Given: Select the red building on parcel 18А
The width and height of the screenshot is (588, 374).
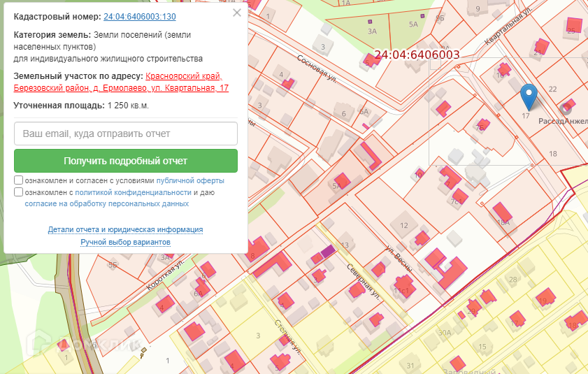Looking at the screenshot, I should coord(501,210).
